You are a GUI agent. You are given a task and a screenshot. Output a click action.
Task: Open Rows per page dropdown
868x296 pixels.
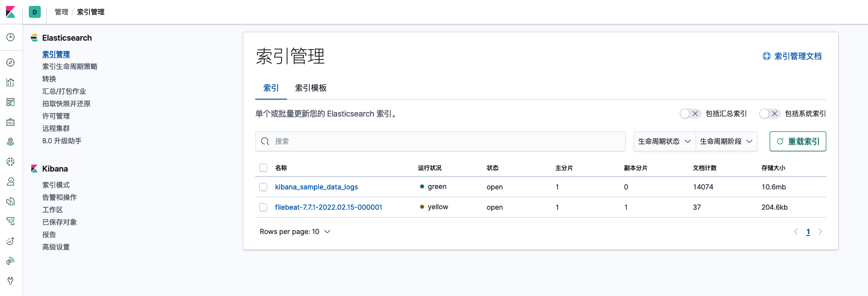coord(295,232)
